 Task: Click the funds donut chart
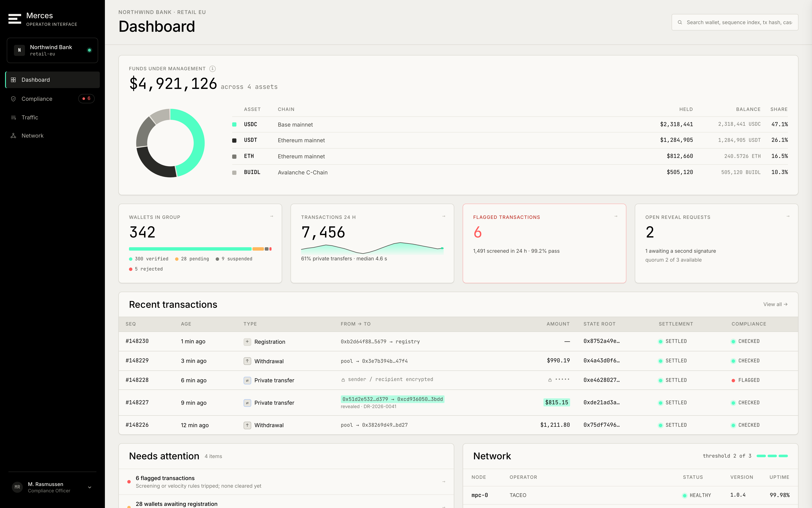tap(170, 143)
